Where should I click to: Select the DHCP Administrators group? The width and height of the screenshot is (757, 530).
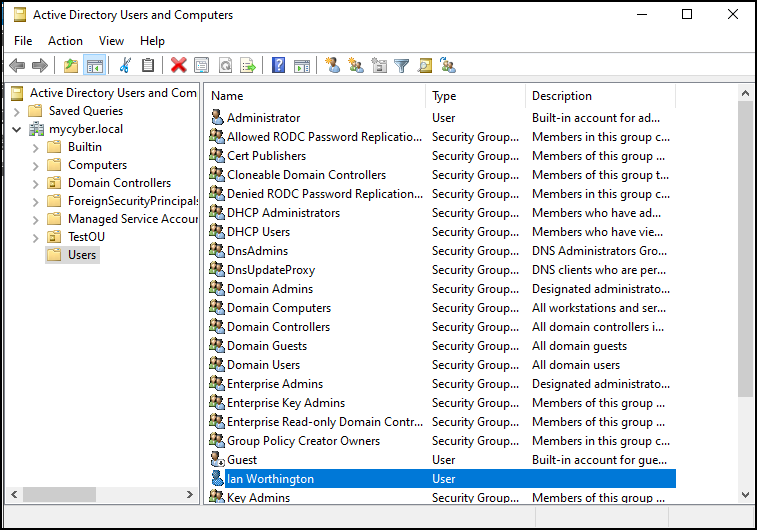point(283,213)
